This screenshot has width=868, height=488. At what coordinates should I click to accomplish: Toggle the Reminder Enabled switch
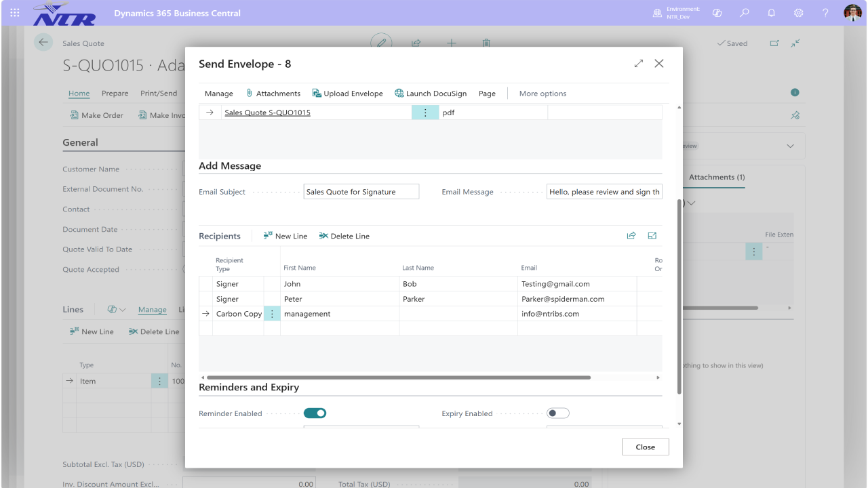[315, 413]
